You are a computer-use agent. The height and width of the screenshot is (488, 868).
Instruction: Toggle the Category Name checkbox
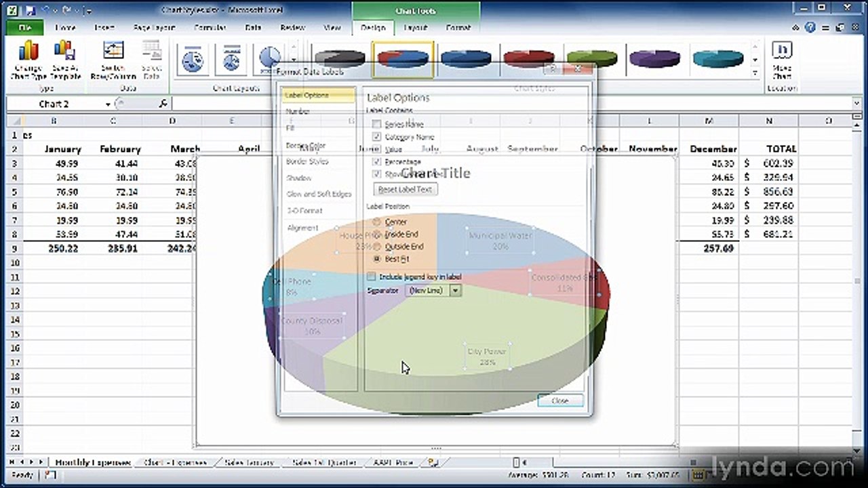point(377,137)
